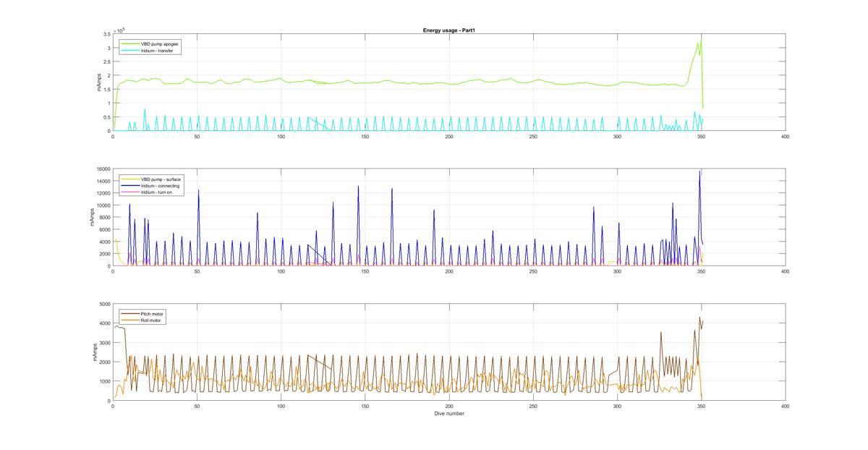Click the 'Dive number' x-axis label
The height and width of the screenshot is (450, 868).
click(448, 414)
